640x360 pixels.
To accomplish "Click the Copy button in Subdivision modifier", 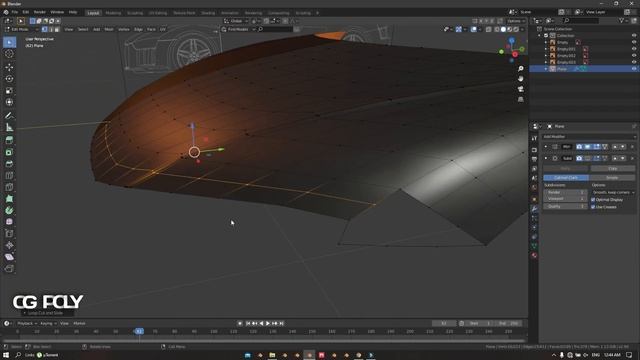I will pos(613,169).
